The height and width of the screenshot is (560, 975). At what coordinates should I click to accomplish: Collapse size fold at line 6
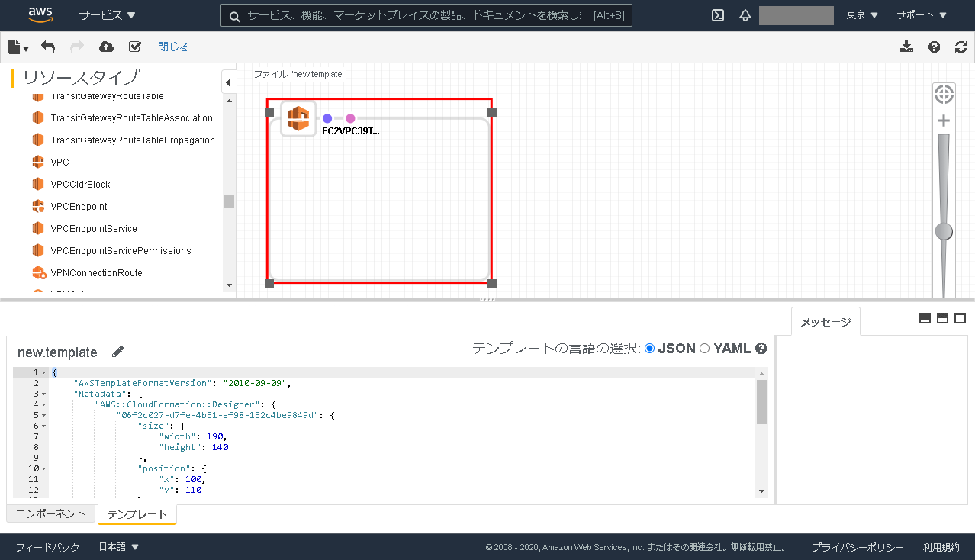tap(43, 426)
